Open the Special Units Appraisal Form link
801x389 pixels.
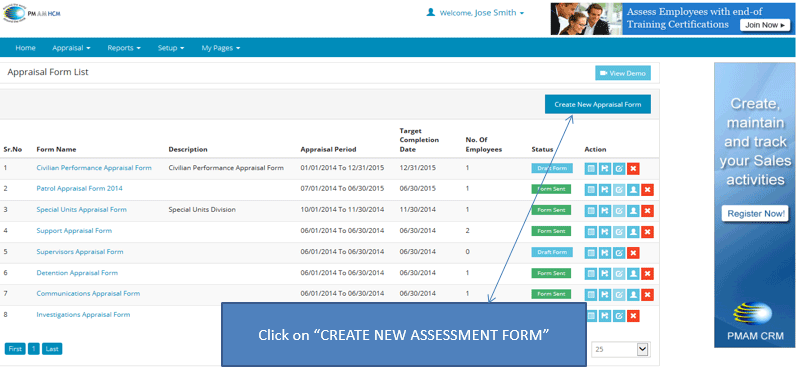pos(81,210)
